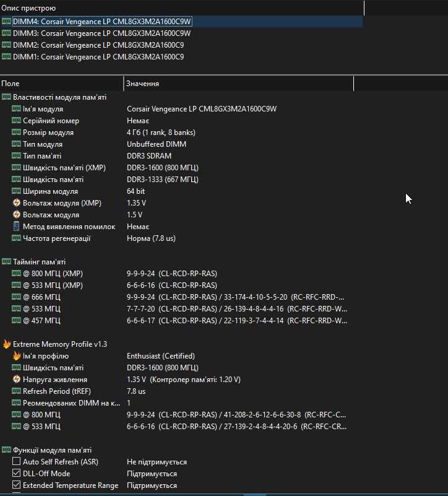Click the 'Опис пристрою' column header
448x496 pixels.
(x=182, y=8)
